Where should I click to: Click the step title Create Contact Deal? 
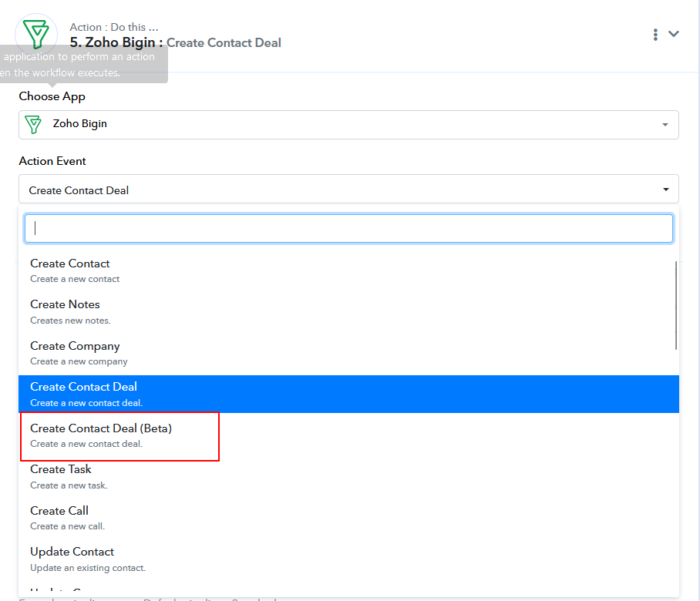coord(224,42)
